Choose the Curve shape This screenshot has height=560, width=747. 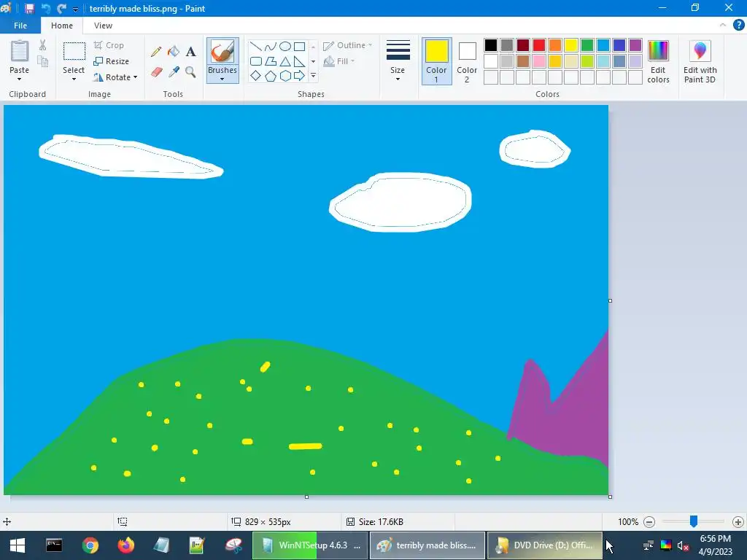[x=271, y=47]
